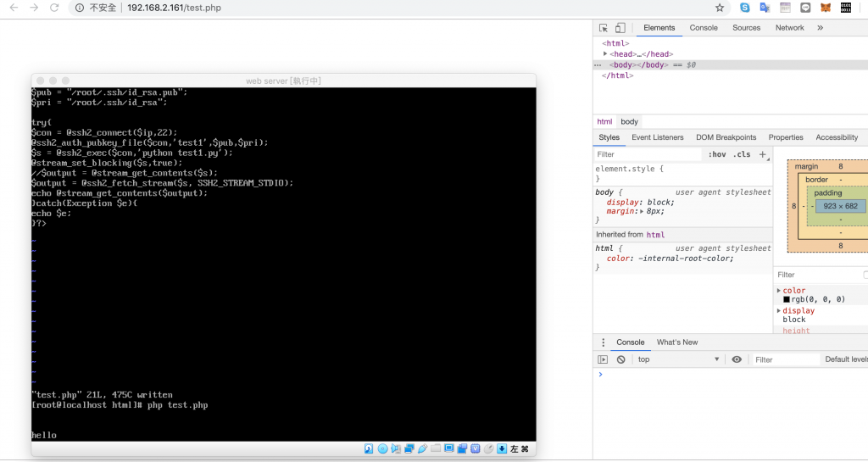This screenshot has width=868, height=462.
Task: Open the Default levels dropdown
Action: pos(846,359)
